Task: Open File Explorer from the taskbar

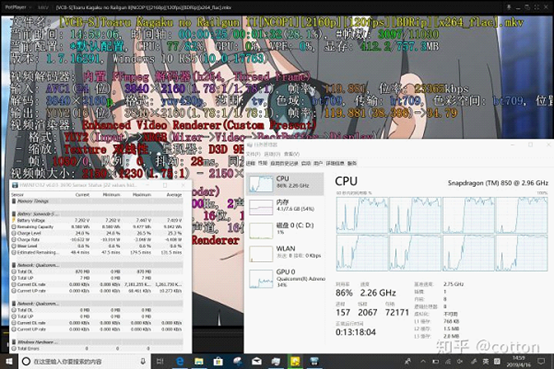Action: [199, 361]
